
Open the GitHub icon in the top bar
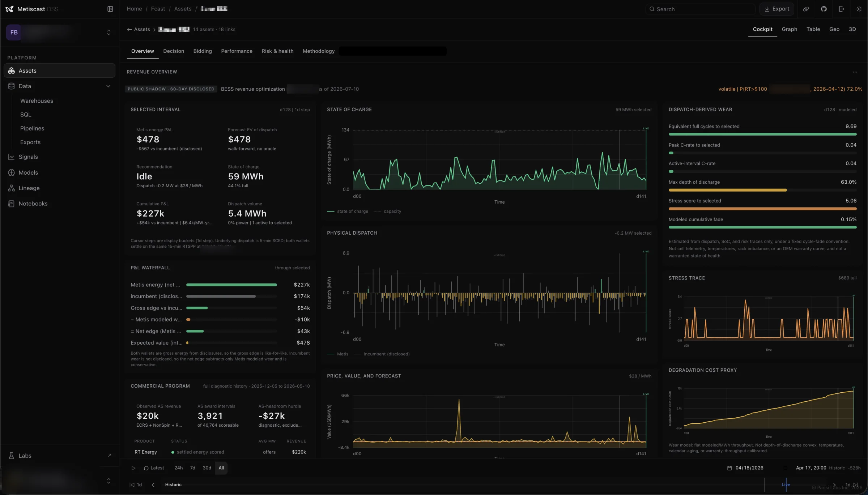pos(824,9)
